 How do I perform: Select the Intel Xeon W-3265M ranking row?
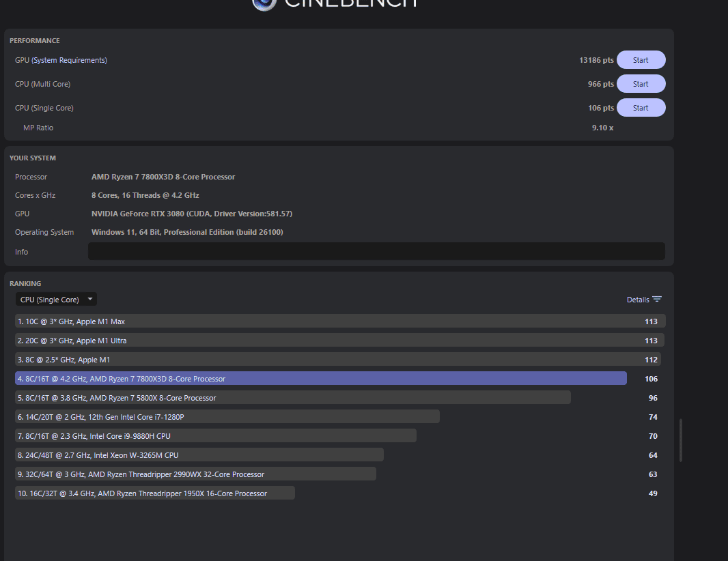(x=199, y=455)
